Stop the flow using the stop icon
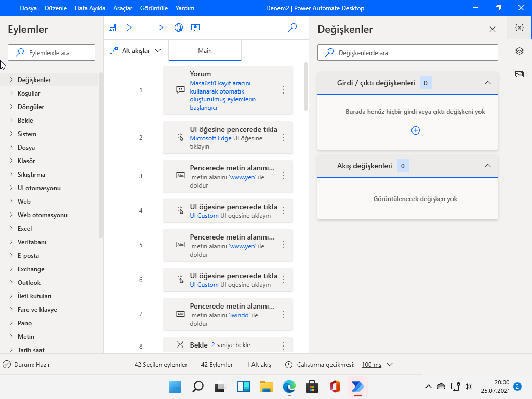Image resolution: width=532 pixels, height=399 pixels. pyautogui.click(x=145, y=28)
